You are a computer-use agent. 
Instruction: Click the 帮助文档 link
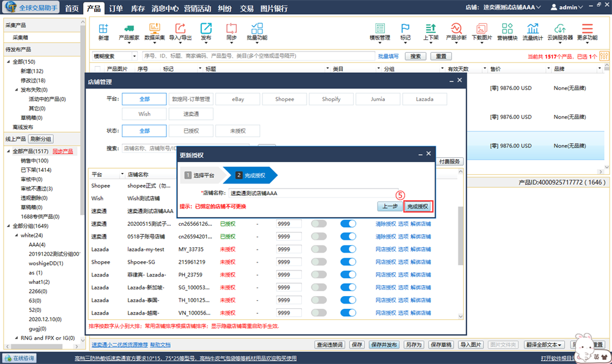[x=160, y=345]
